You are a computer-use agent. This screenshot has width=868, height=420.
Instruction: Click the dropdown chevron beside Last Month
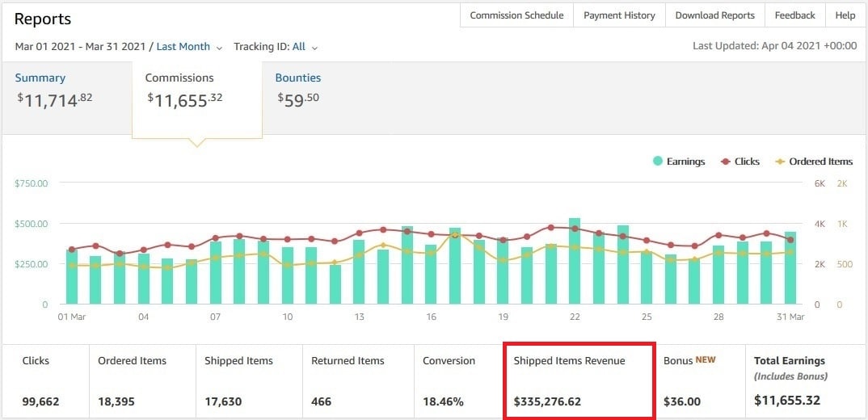point(219,48)
